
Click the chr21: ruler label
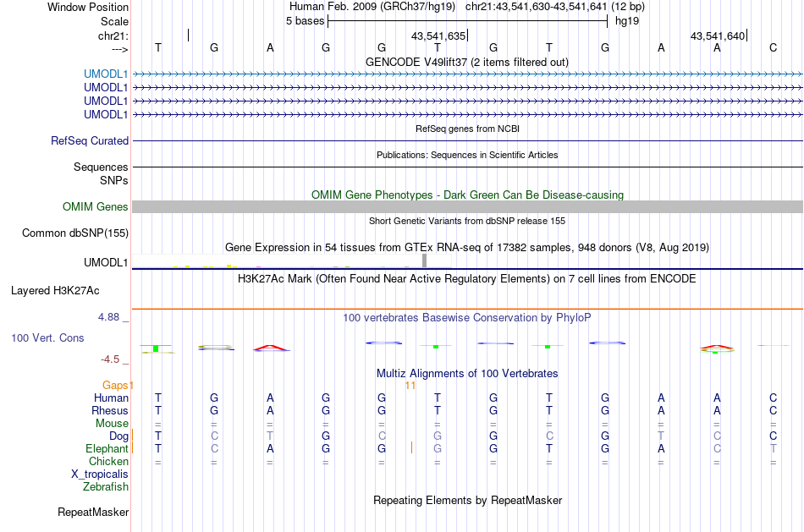(113, 36)
